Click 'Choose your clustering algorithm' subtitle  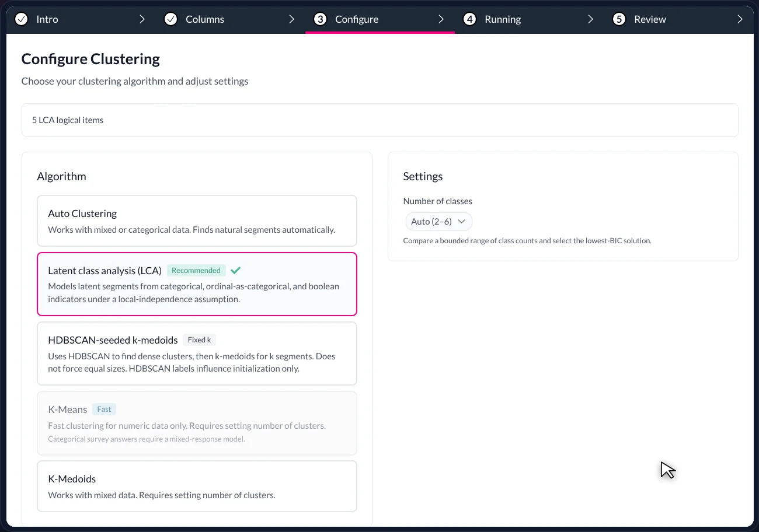pyautogui.click(x=135, y=81)
